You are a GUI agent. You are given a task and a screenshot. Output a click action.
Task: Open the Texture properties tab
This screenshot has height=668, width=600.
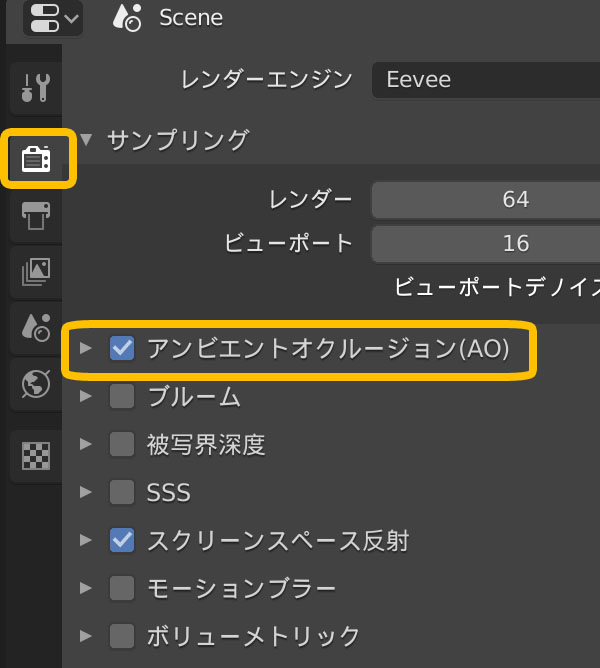tap(36, 456)
